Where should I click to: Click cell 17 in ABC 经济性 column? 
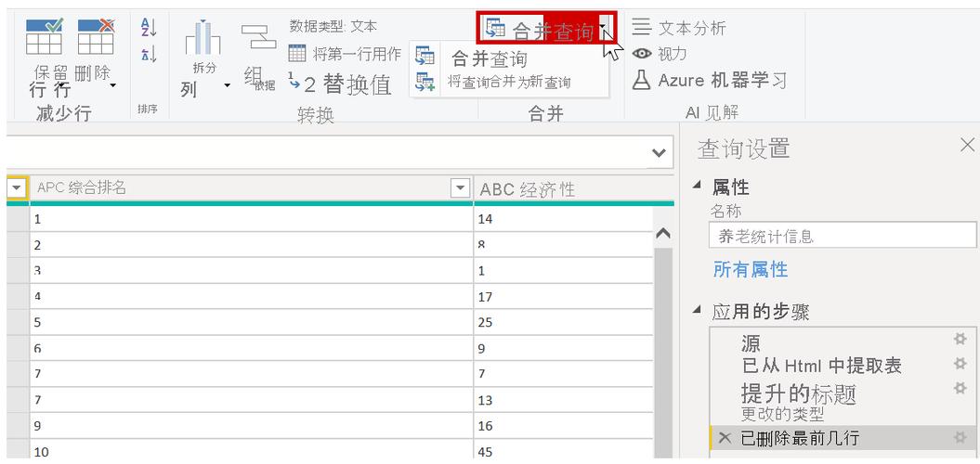click(x=563, y=297)
